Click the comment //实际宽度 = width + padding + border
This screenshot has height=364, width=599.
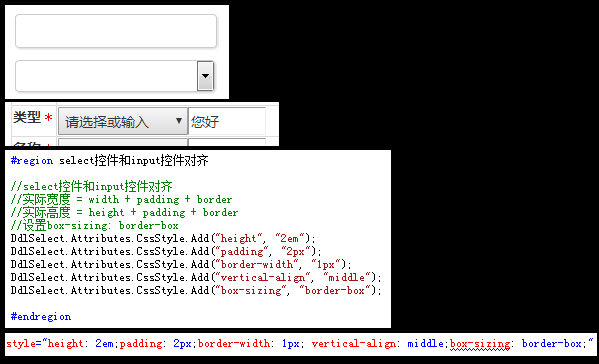pyautogui.click(x=121, y=199)
